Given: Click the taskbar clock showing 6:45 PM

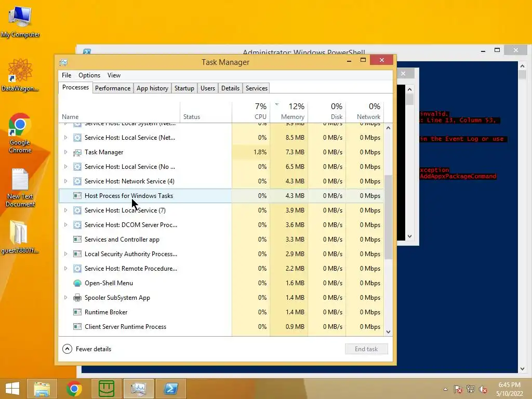Looking at the screenshot, I should tap(509, 389).
